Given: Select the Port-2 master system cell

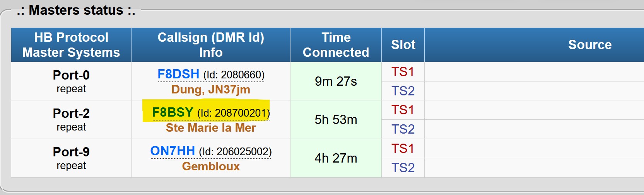Looking at the screenshot, I should 71,120.
